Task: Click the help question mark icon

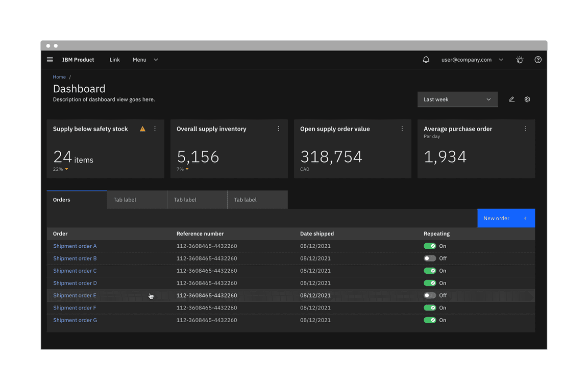Action: tap(537, 60)
